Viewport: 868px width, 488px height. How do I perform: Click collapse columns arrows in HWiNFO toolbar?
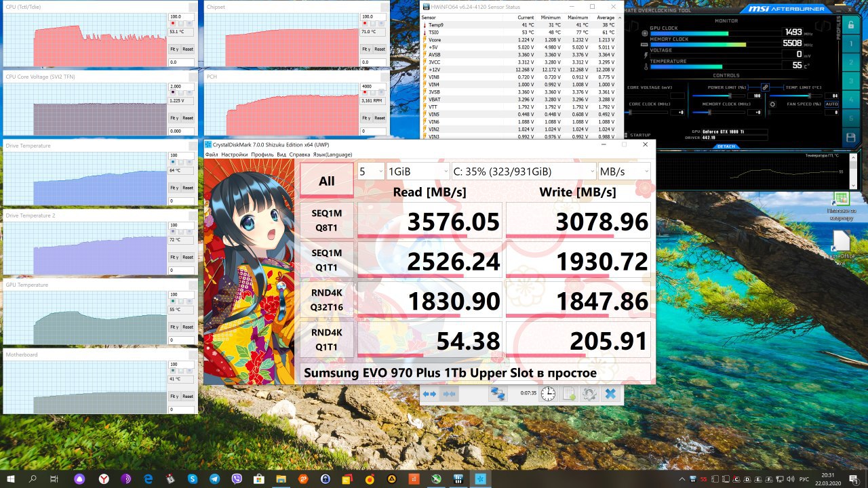click(449, 394)
